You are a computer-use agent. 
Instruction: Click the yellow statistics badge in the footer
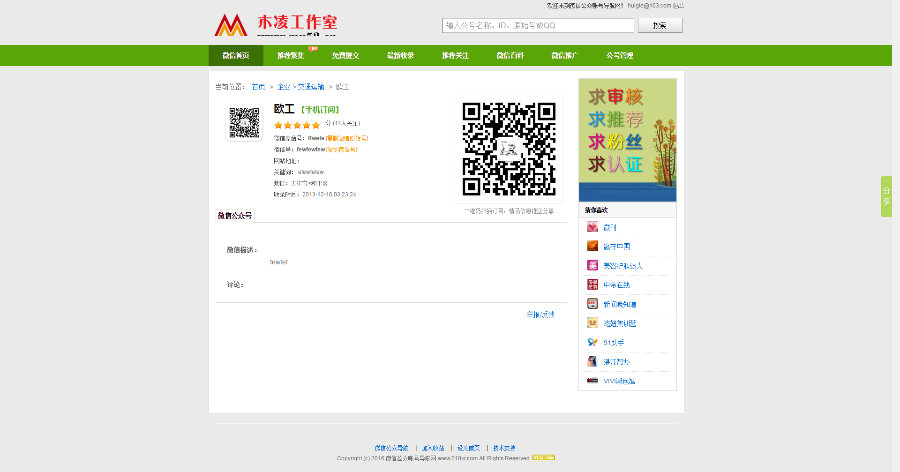point(544,458)
